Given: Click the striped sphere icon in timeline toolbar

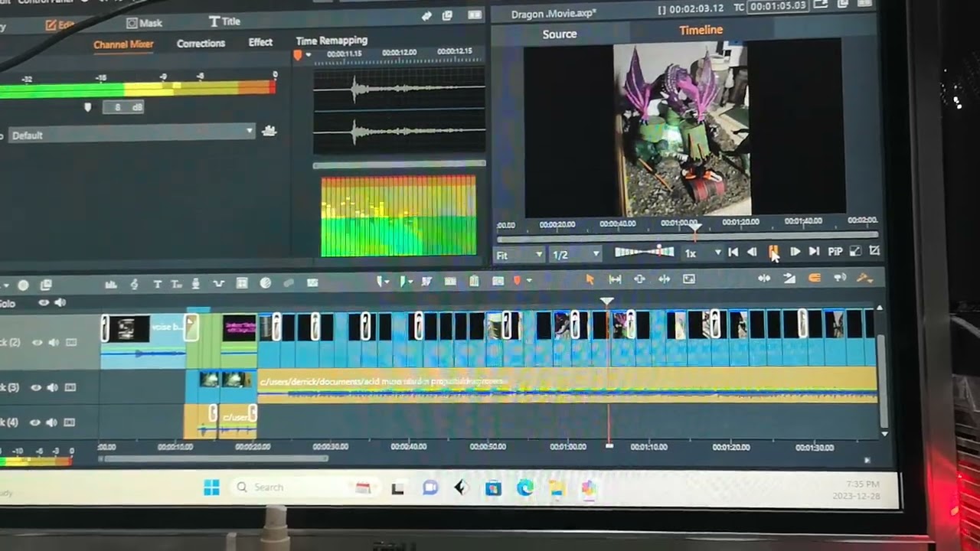Looking at the screenshot, I should [265, 283].
